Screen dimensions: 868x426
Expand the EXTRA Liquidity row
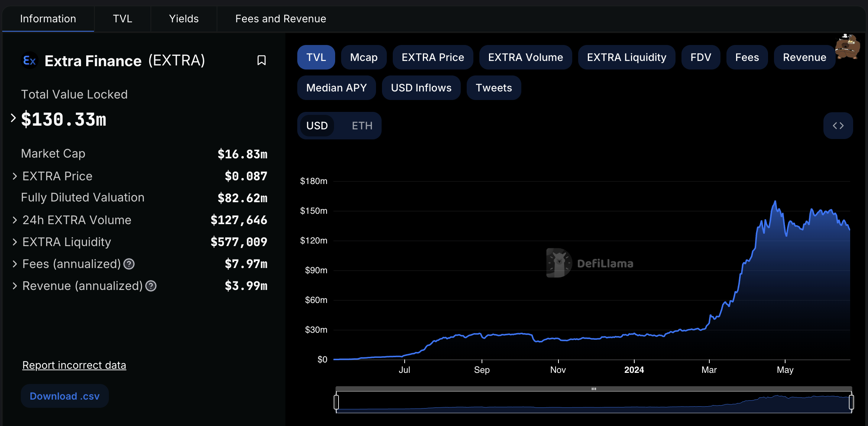15,242
